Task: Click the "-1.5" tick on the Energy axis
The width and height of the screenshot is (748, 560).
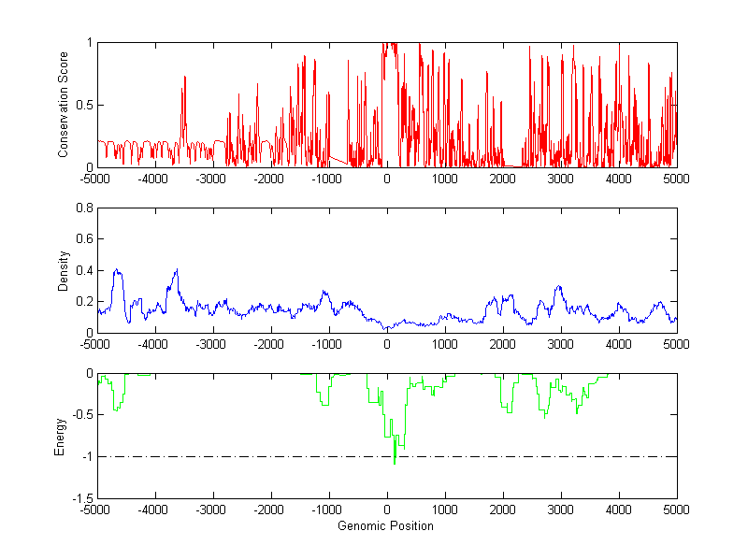Action: [x=81, y=498]
